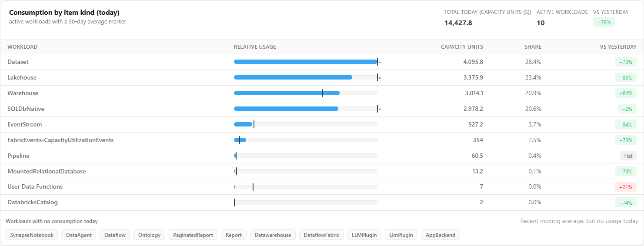Click the 28.4% share value
Image resolution: width=644 pixels, height=246 pixels.
pyautogui.click(x=533, y=62)
